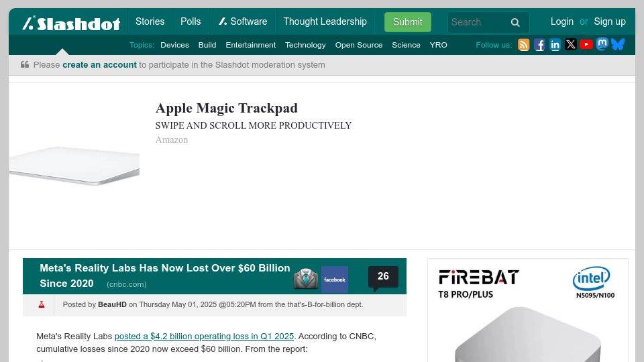Click the green Submit button
This screenshot has width=644, height=362.
tap(407, 22)
